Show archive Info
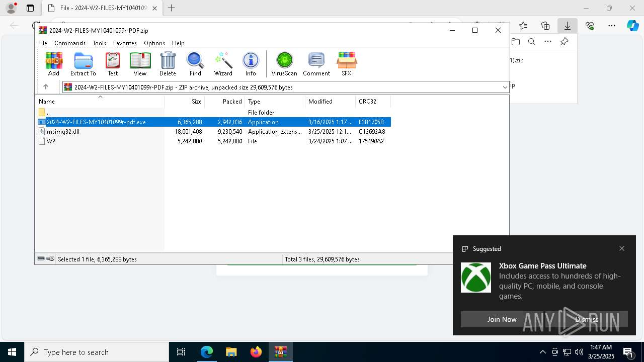Viewport: 644px width, 362px height. tap(251, 64)
